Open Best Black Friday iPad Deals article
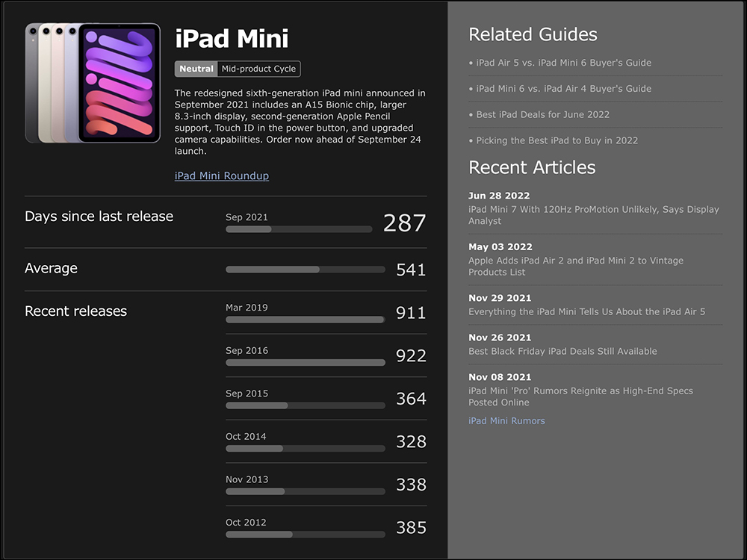747x560 pixels. [x=562, y=352]
